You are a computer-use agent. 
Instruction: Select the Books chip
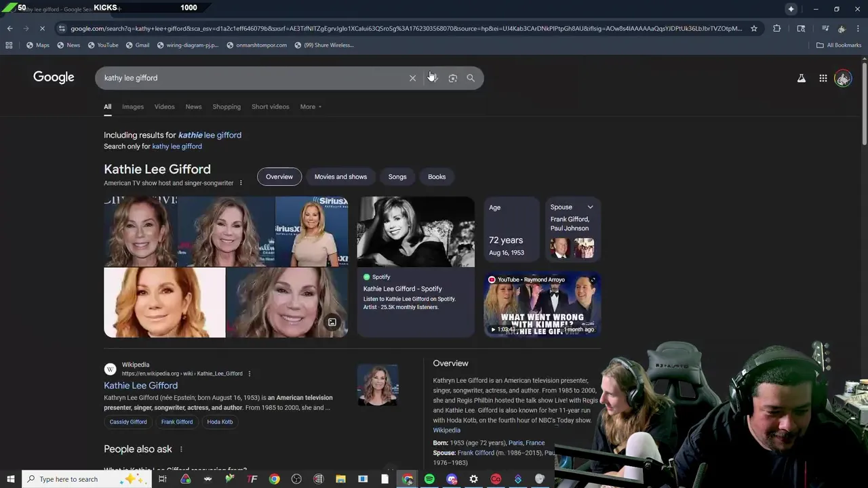pos(437,177)
